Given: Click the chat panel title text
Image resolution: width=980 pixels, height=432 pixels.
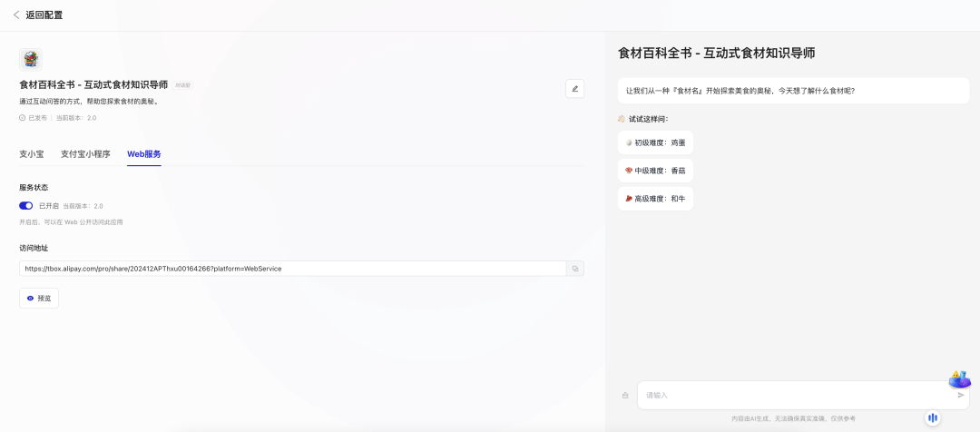Looking at the screenshot, I should (716, 54).
